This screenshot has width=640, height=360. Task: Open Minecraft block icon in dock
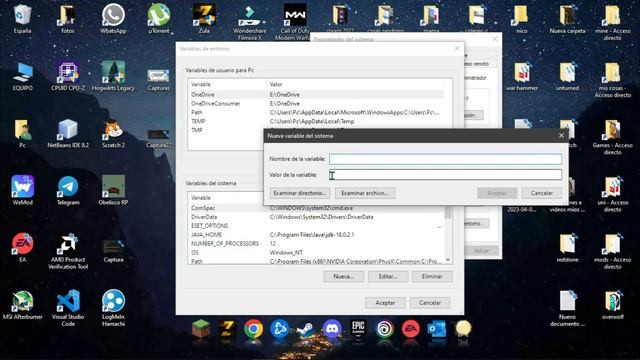pos(201,329)
